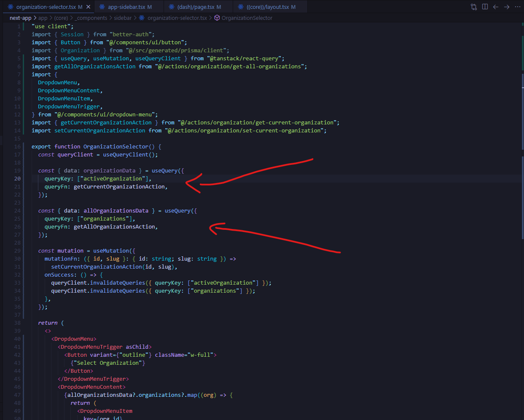This screenshot has height=420, width=524.
Task: Click opening DropdownMenuContent tag on line 46
Action: (91, 387)
